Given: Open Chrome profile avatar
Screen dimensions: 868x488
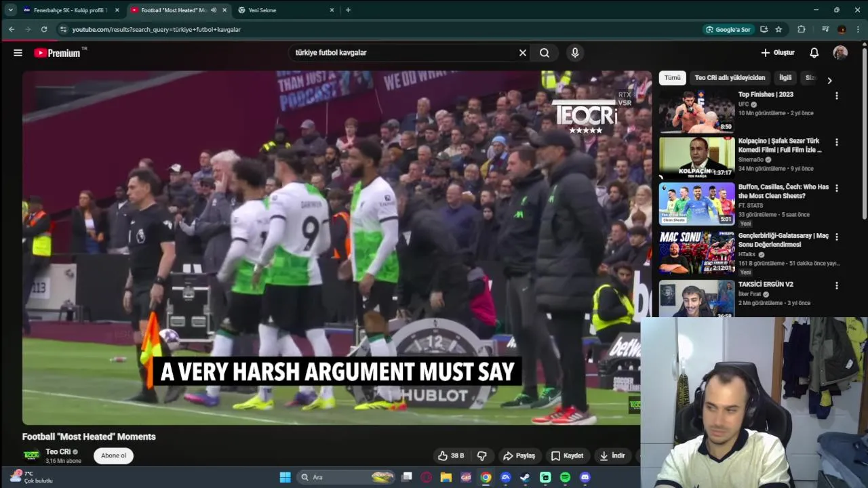Looking at the screenshot, I should coord(842,30).
